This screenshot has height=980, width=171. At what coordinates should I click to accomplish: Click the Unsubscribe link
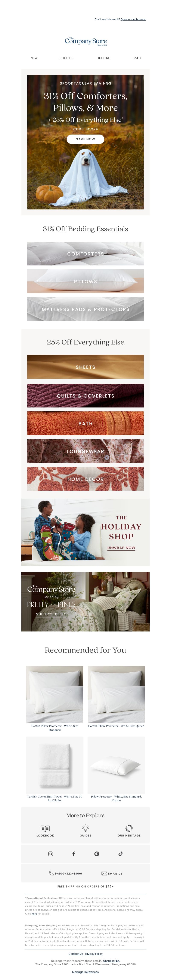click(x=111, y=961)
